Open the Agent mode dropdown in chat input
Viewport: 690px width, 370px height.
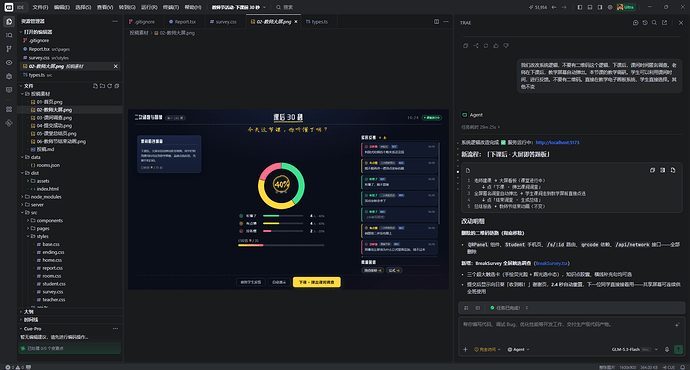(x=518, y=349)
